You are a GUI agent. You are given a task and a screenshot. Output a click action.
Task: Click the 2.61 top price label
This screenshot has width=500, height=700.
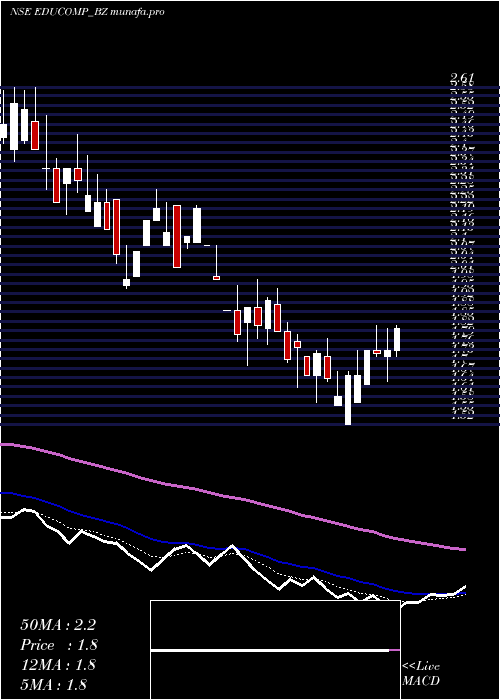(x=462, y=79)
